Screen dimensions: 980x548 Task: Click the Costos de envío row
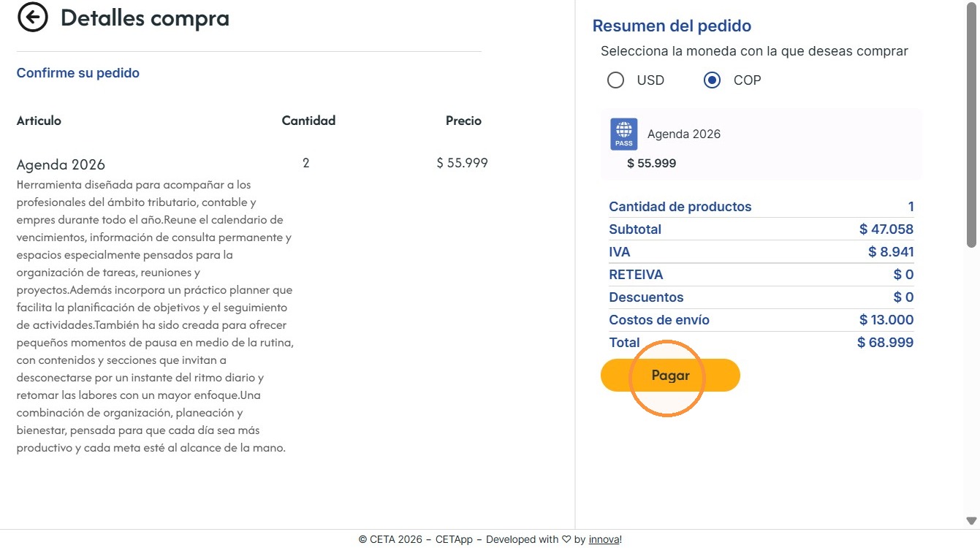[761, 320]
